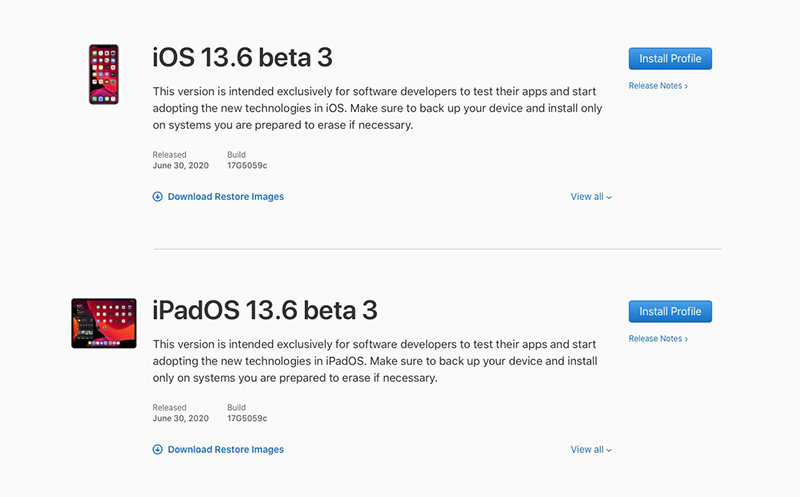Click the iPadOS description paragraph
800x497 pixels.
(375, 361)
